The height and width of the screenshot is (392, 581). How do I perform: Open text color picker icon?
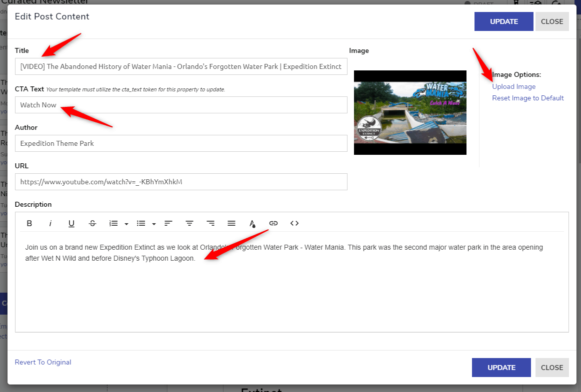tap(252, 224)
